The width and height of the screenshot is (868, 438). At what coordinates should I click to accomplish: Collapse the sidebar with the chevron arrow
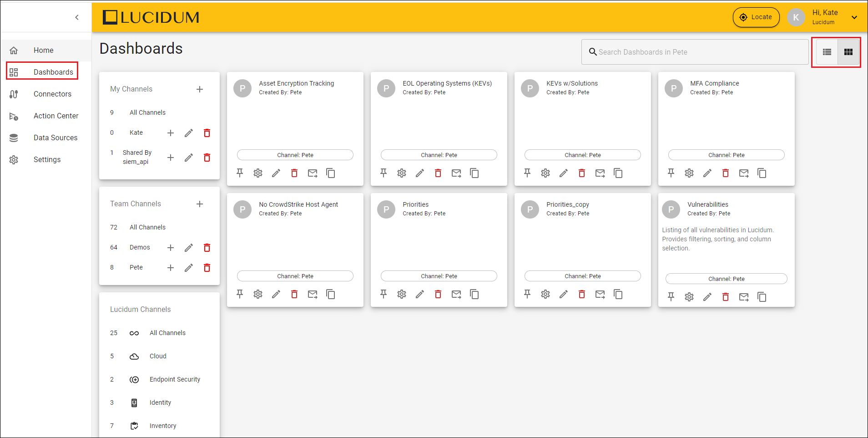77,17
